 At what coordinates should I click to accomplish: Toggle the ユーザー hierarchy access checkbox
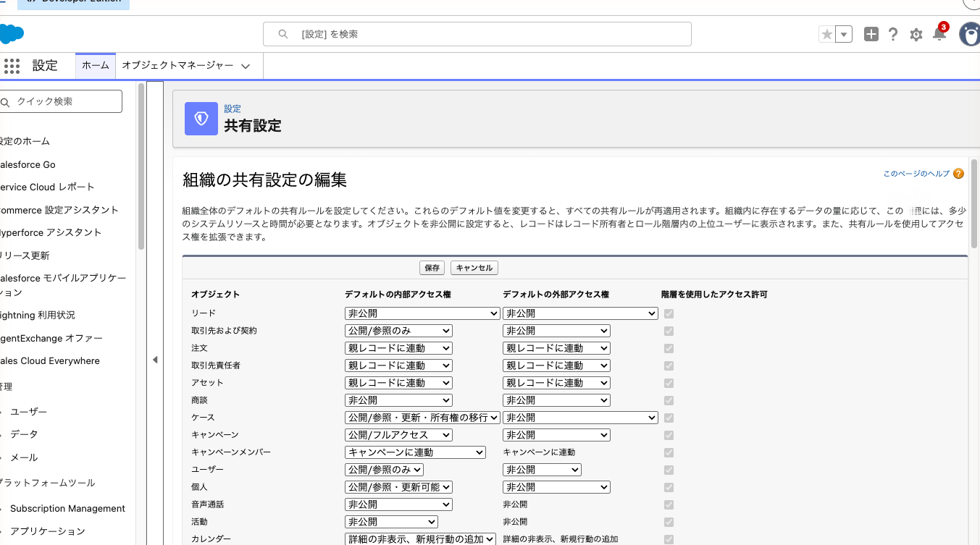pyautogui.click(x=669, y=470)
